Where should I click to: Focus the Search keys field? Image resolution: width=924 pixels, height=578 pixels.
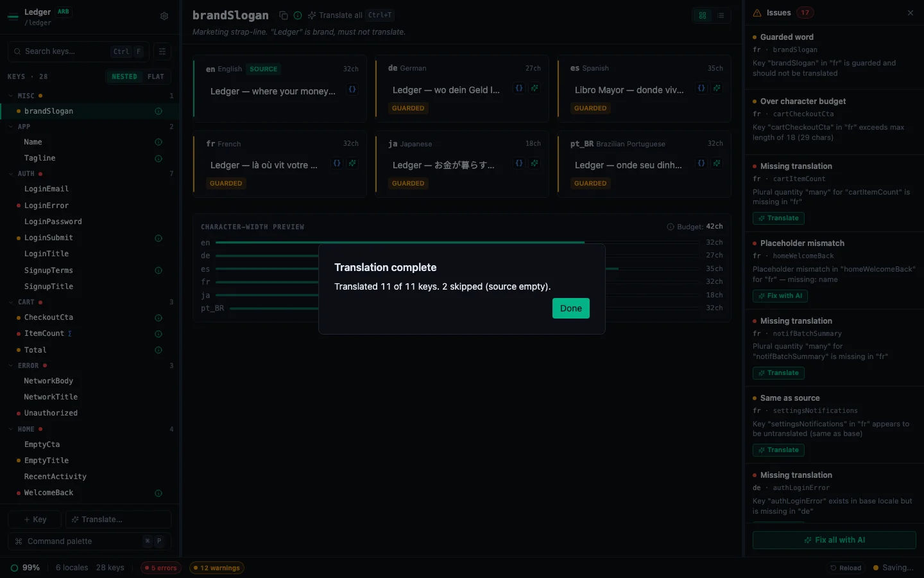[x=78, y=51]
